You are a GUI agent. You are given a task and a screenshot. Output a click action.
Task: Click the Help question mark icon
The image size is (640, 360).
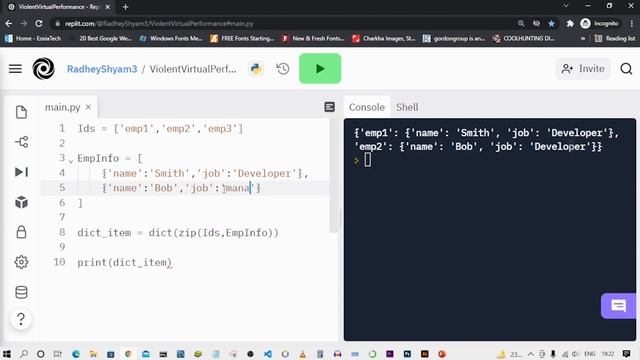click(x=21, y=319)
